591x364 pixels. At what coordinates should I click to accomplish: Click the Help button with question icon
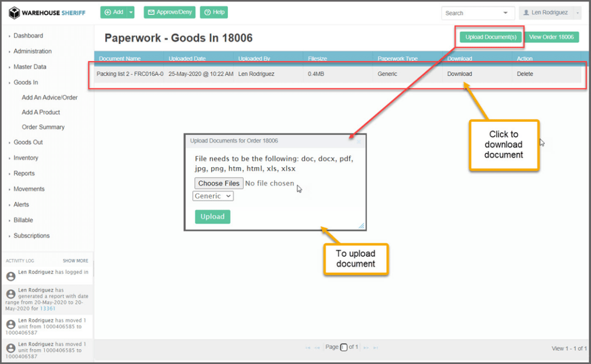point(214,12)
